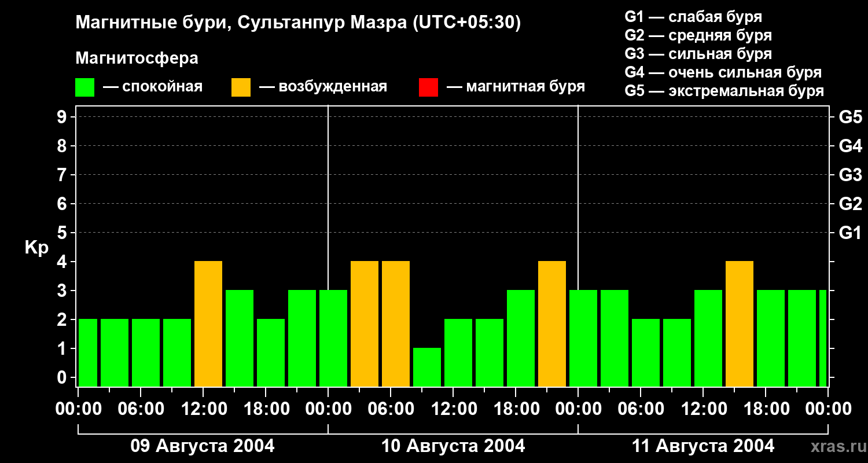
Task: Click the red 'магнитная буря' legend swatch
Action: 428,87
